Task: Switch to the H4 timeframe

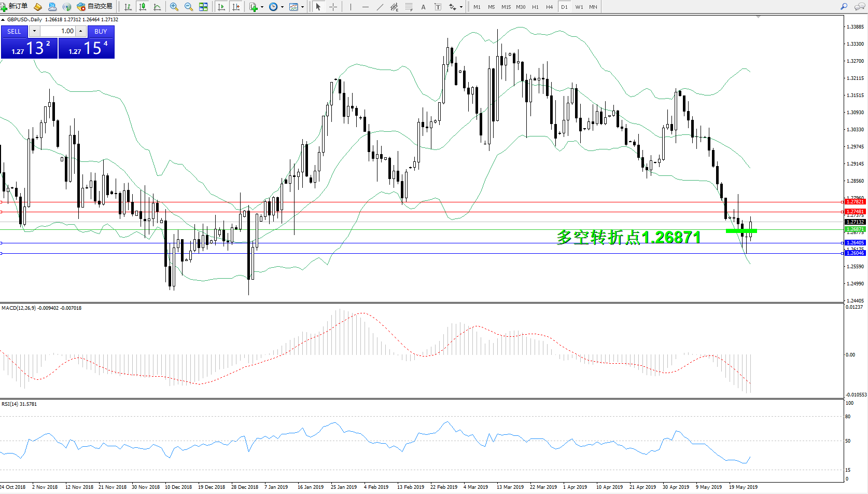Action: [x=550, y=7]
